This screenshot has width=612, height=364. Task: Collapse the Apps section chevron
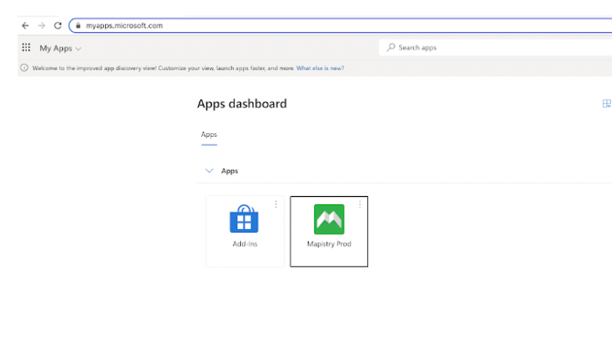(209, 171)
